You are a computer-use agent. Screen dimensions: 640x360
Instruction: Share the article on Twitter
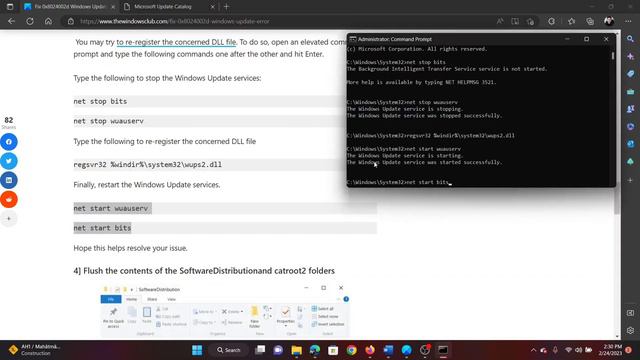[9, 161]
